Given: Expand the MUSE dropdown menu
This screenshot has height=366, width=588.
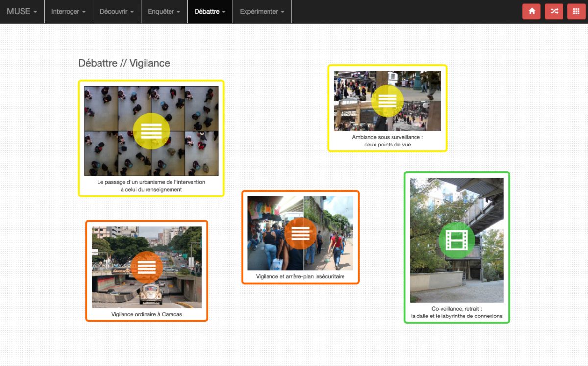Looking at the screenshot, I should pos(22,11).
